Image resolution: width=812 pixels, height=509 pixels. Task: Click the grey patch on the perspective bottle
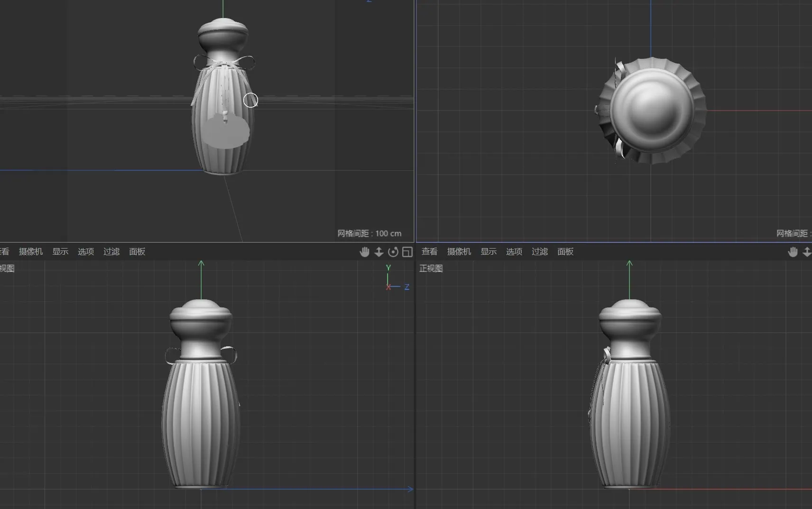coord(227,131)
